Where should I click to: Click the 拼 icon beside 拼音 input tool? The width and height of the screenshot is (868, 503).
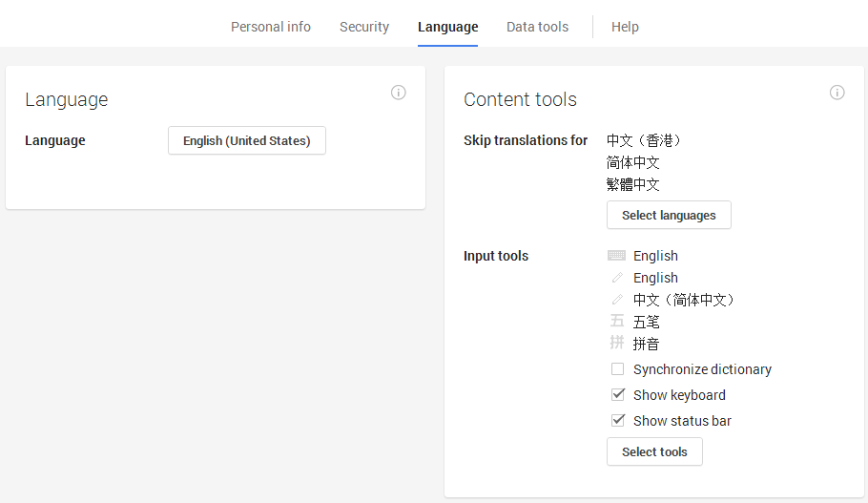(x=617, y=343)
